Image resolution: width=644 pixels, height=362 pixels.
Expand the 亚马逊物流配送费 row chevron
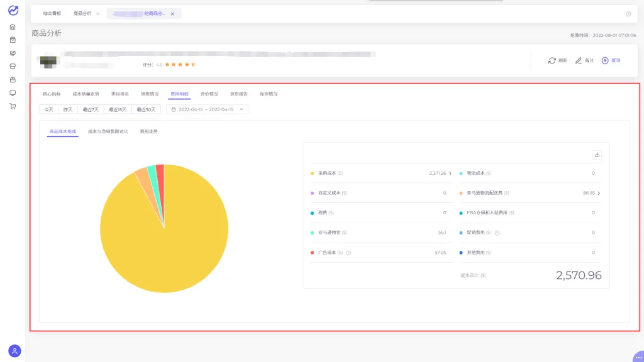tap(599, 194)
